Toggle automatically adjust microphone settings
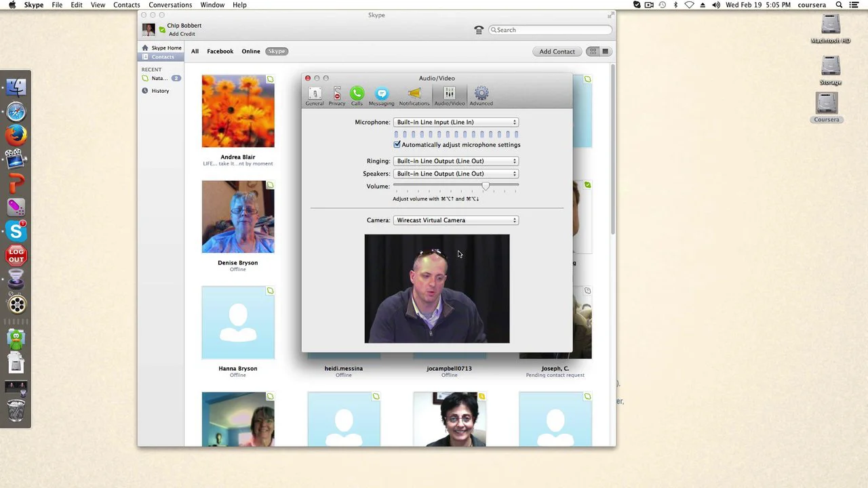The height and width of the screenshot is (488, 868). tap(397, 144)
